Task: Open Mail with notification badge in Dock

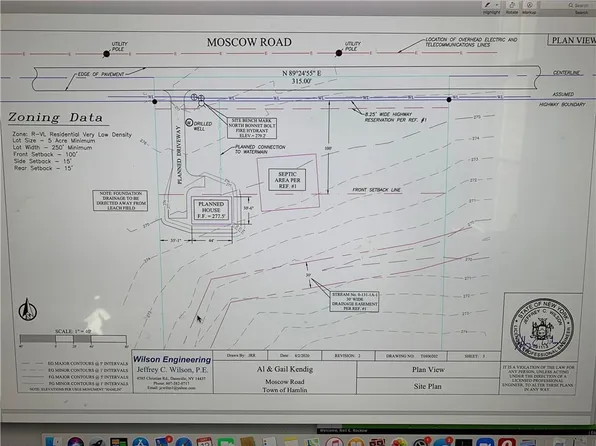Action: (x=163, y=442)
